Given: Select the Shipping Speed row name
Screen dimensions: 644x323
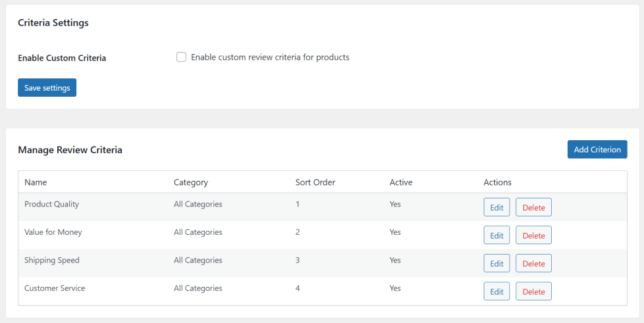Looking at the screenshot, I should [51, 260].
